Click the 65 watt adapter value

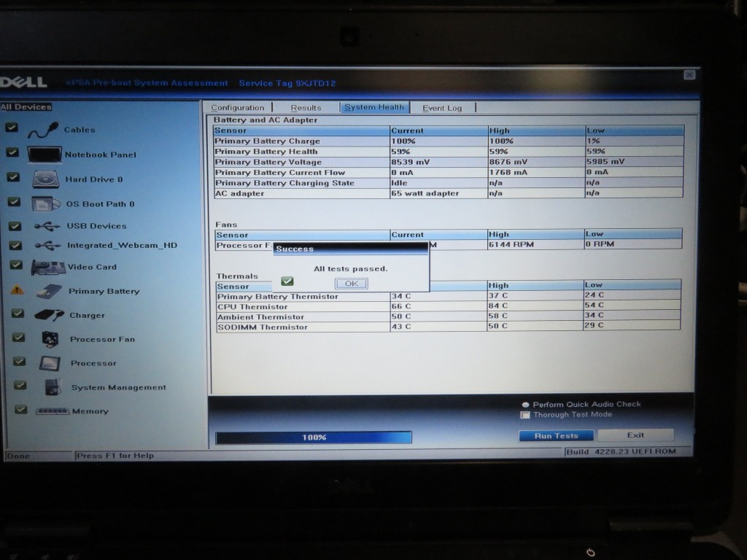(x=425, y=193)
